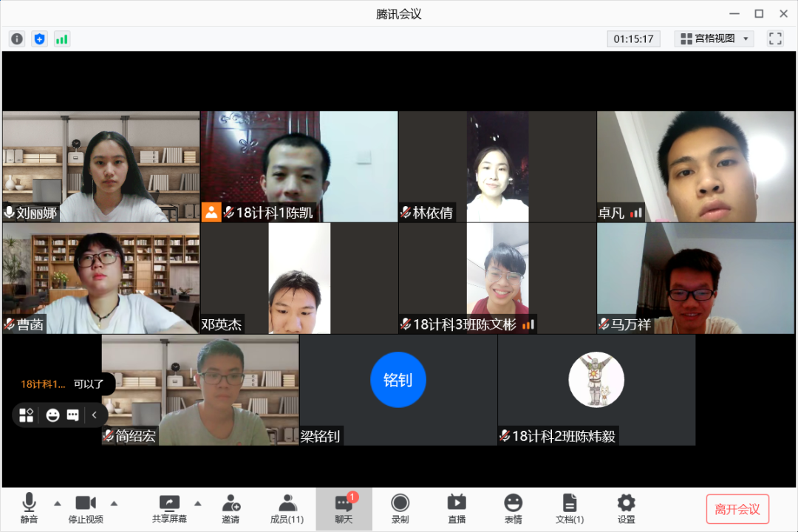
Task: Start recording with 录制
Action: (400, 508)
